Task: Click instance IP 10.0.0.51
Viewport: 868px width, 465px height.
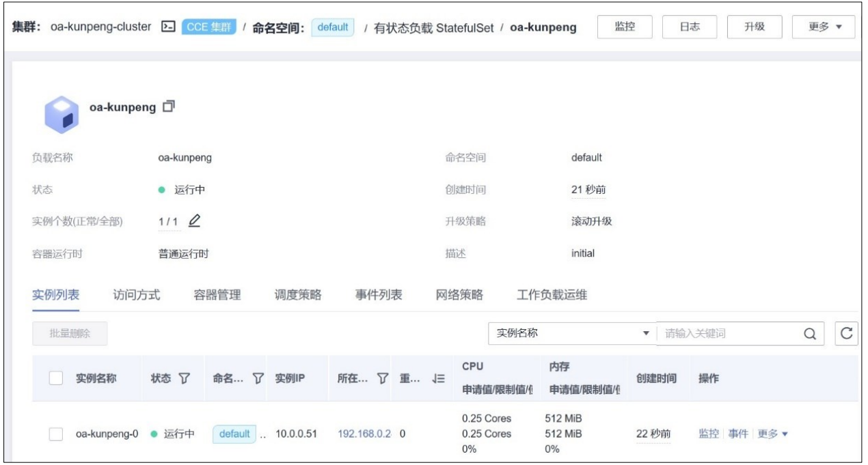Action: click(x=295, y=434)
